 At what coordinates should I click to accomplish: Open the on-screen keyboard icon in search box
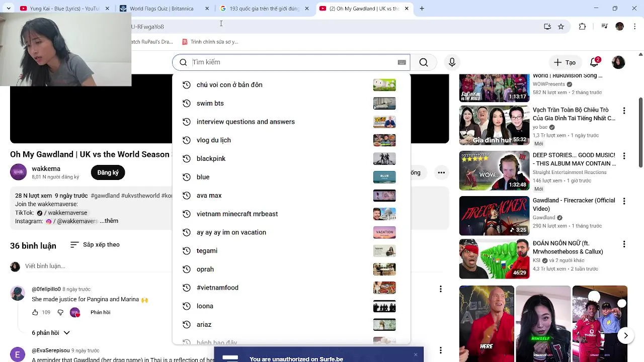[x=401, y=62]
